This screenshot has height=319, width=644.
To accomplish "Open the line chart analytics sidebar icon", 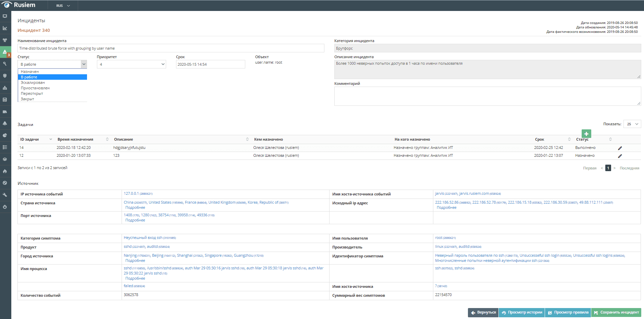I will pyautogui.click(x=5, y=28).
